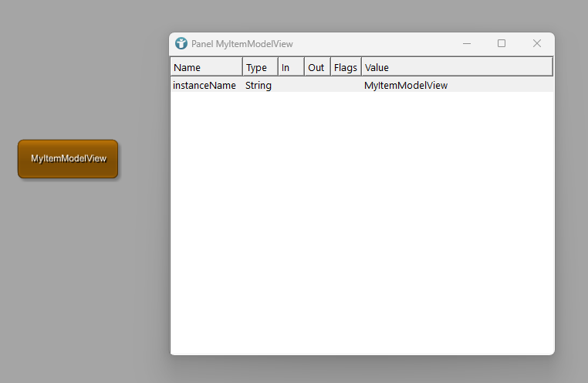
Task: Click the MyItemModelView value field
Action: pos(406,86)
